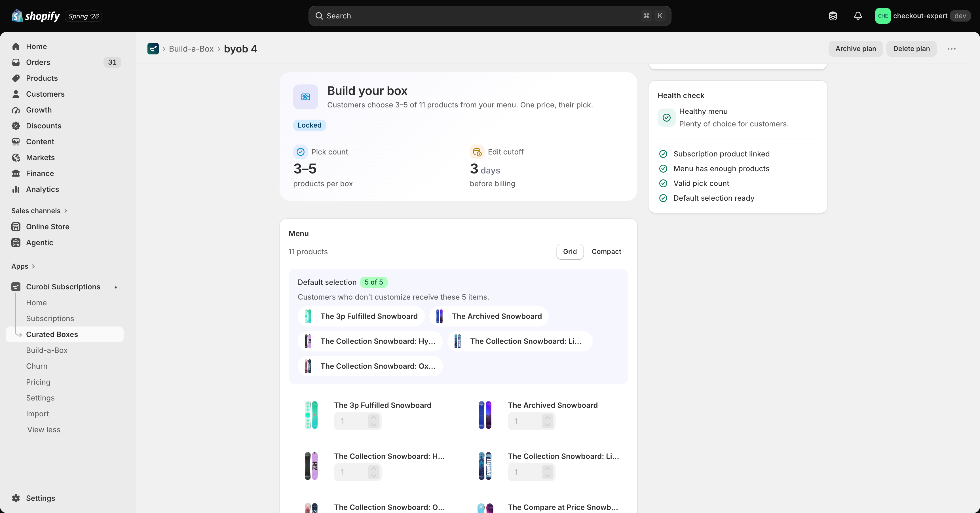Click the Healthy menu check icon
This screenshot has width=980, height=513.
(x=667, y=118)
